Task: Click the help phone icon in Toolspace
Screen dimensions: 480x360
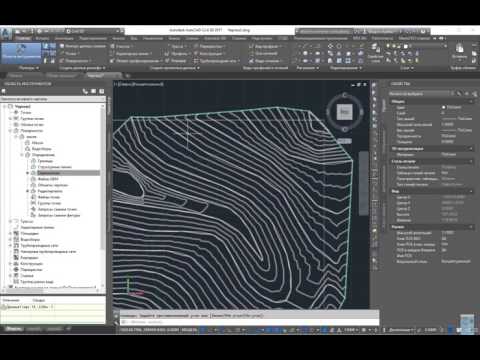Action: click(x=85, y=91)
